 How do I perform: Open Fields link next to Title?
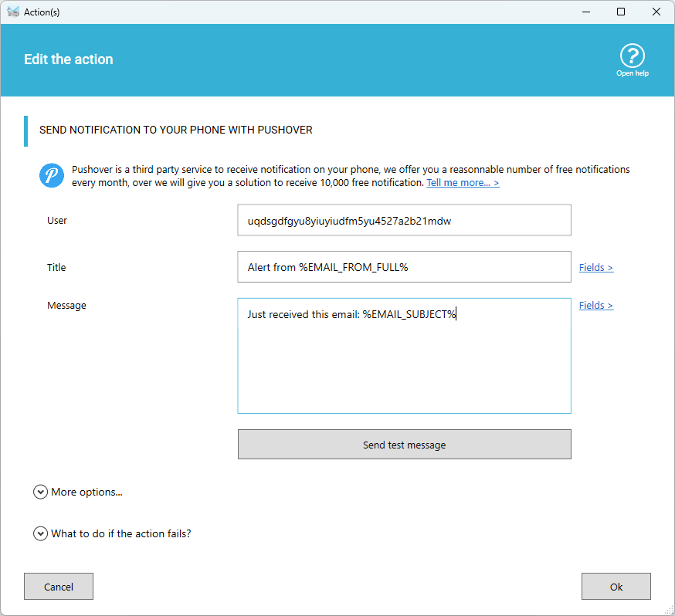point(595,268)
